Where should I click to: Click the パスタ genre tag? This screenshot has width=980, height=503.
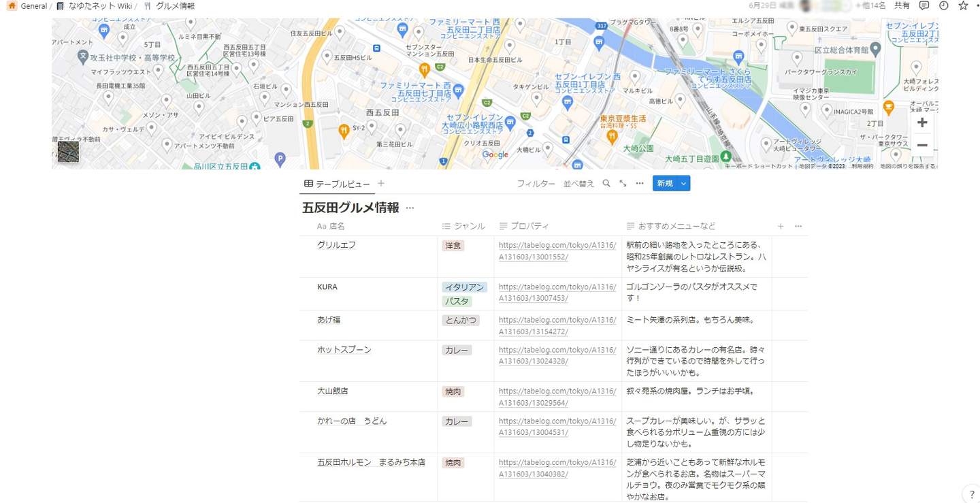(x=457, y=301)
